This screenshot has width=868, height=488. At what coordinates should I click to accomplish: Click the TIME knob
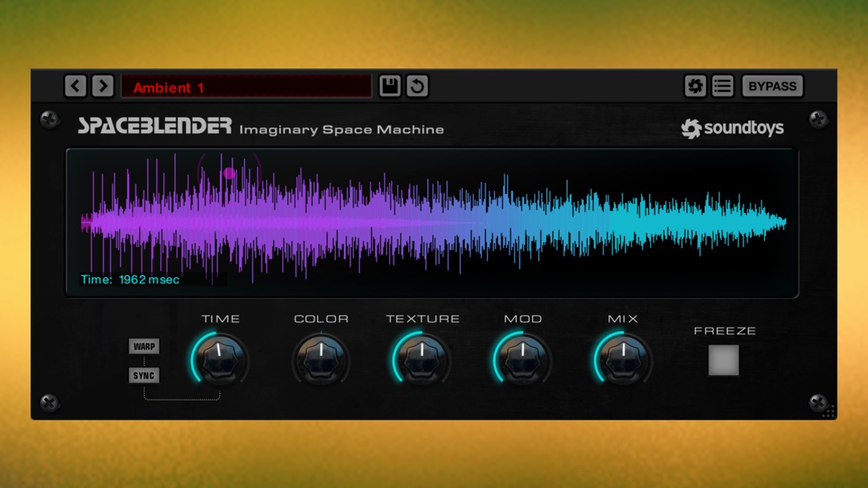click(220, 359)
